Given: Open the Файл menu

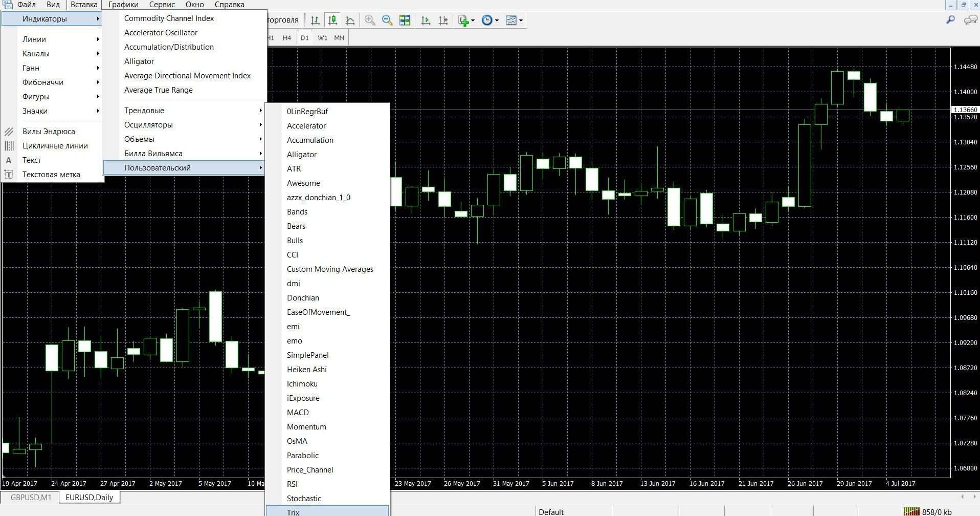Looking at the screenshot, I should (27, 5).
